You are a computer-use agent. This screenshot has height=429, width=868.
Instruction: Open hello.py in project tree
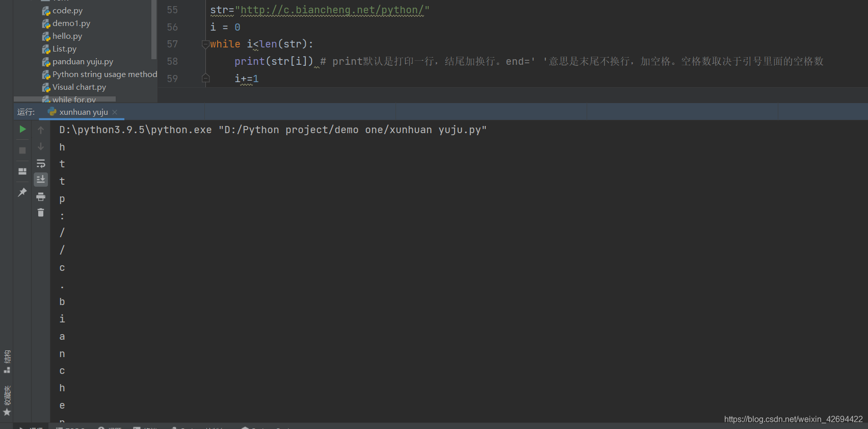[x=67, y=36]
